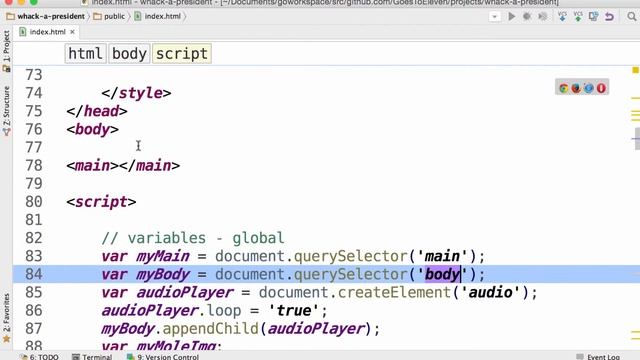Click the opening body tag
This screenshot has width=640, height=360.
[93, 129]
